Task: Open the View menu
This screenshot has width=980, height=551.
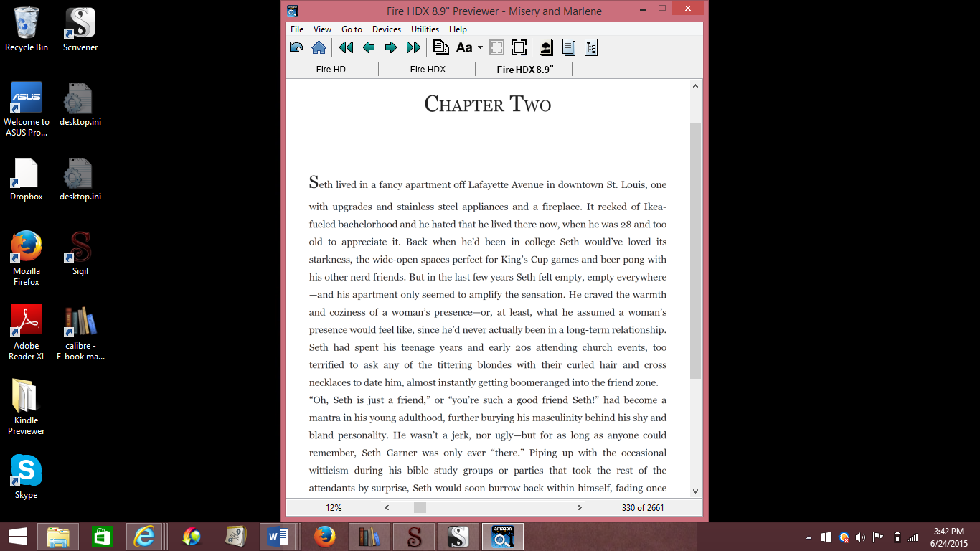Action: (x=322, y=29)
